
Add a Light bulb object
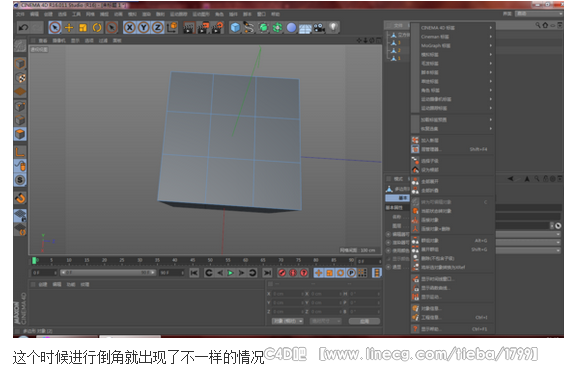pos(333,27)
